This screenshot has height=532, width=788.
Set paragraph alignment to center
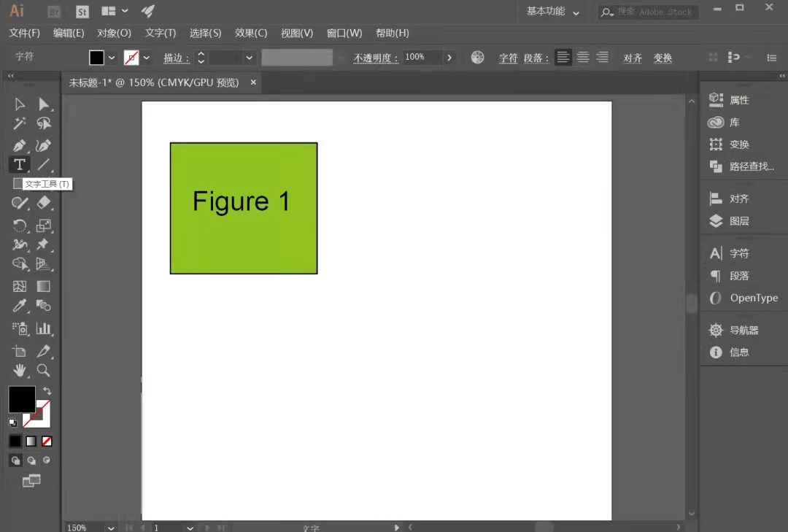tap(582, 58)
